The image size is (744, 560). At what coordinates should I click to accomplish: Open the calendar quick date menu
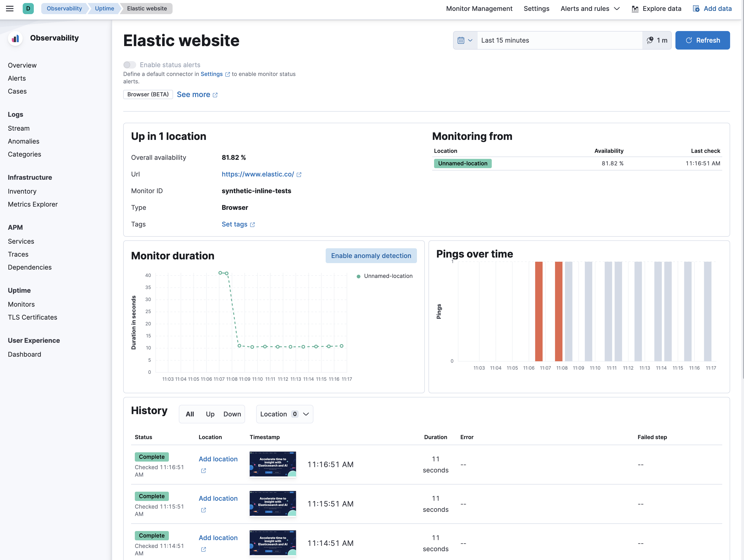point(465,40)
